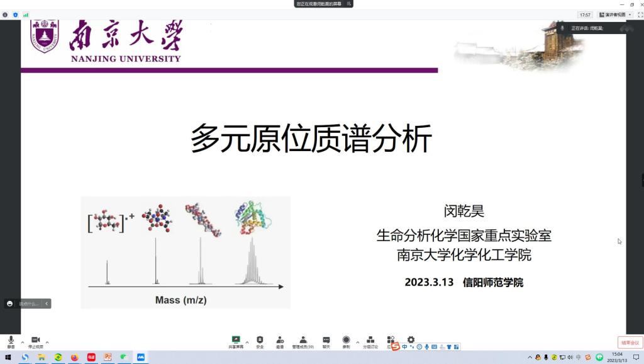
Task: Stop video with 停止视频 button
Action: pos(35,341)
